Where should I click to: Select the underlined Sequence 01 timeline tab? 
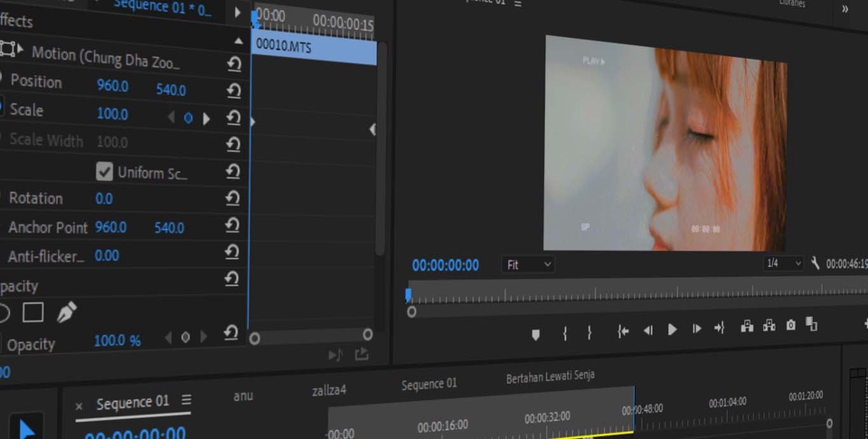pos(132,403)
